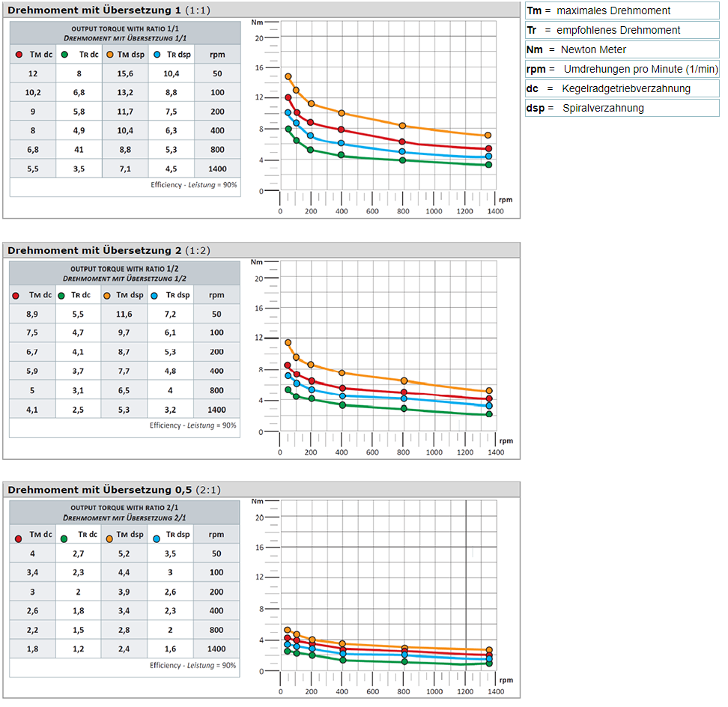Click the red dot beside TM dc in ratio 1/1 table

(19, 55)
